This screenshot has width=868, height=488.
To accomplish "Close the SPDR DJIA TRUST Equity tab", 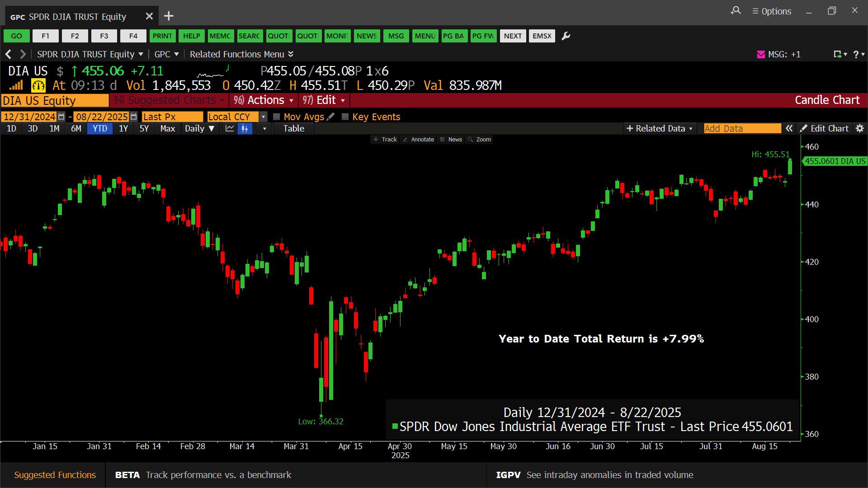I will point(149,16).
